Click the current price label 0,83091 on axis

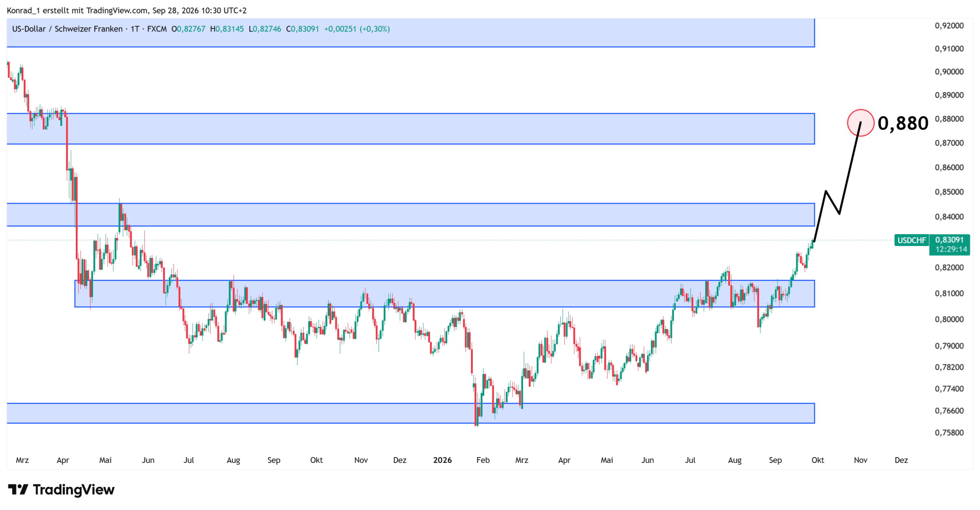coord(949,239)
